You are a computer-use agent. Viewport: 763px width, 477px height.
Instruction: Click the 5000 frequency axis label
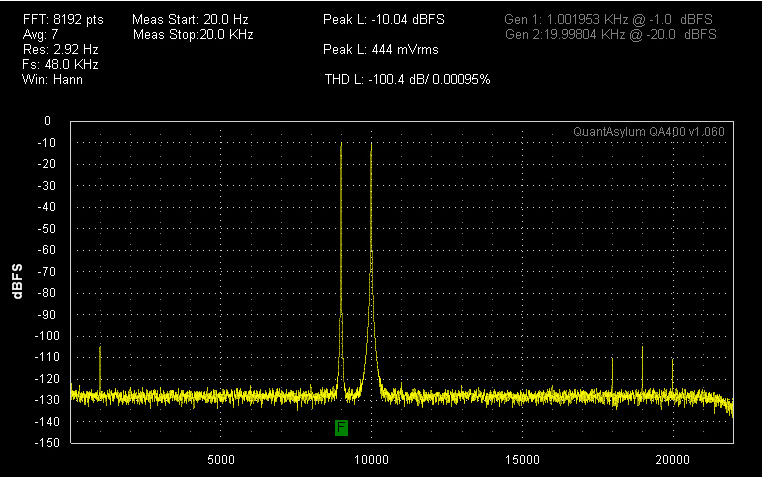221,460
